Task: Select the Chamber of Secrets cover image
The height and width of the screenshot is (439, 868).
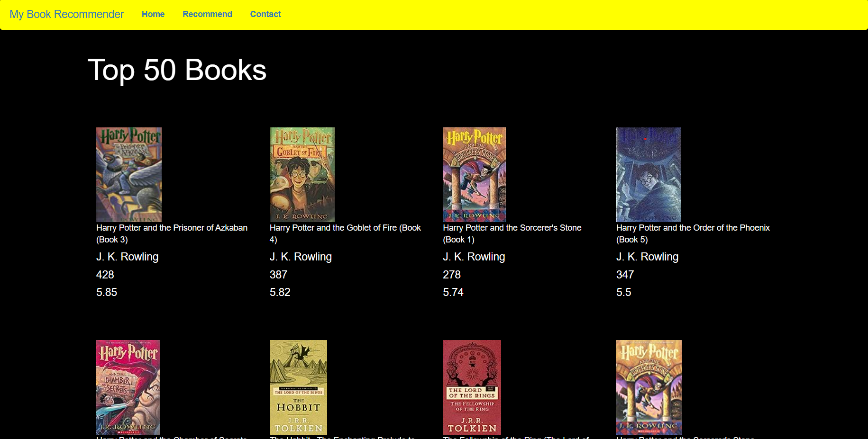Action: pos(128,387)
